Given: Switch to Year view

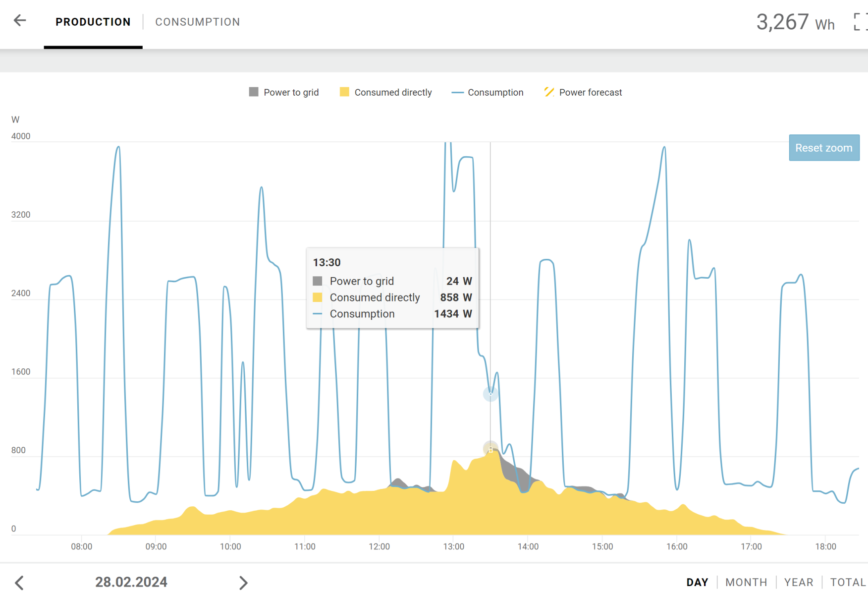Looking at the screenshot, I should [x=798, y=582].
